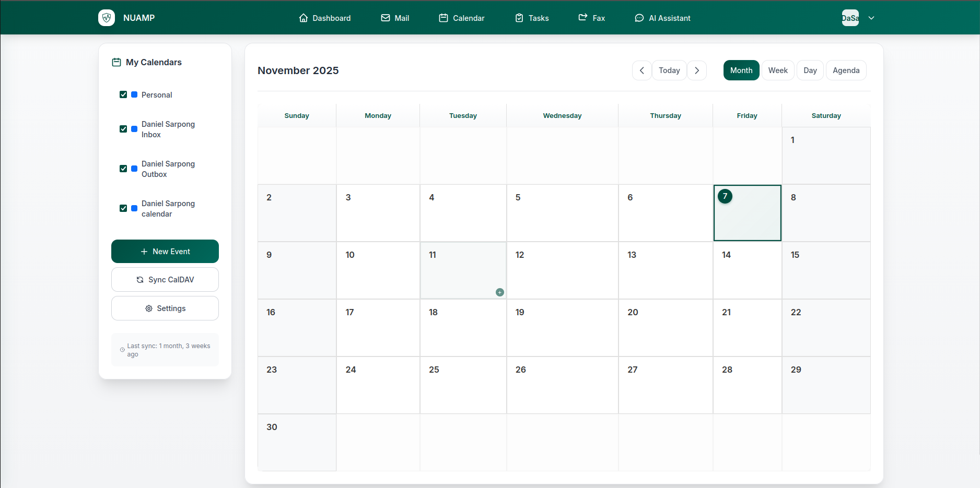The height and width of the screenshot is (488, 980).
Task: Select November 30 cell
Action: pos(297,443)
